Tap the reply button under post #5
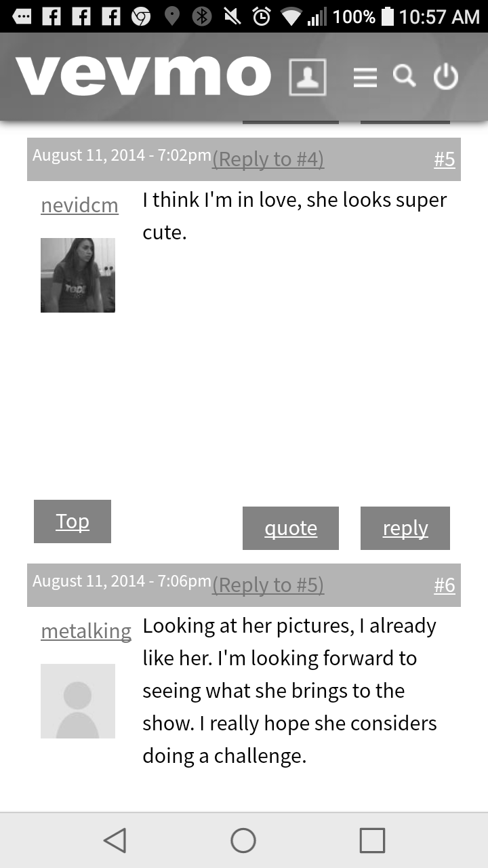The width and height of the screenshot is (488, 868). [405, 528]
